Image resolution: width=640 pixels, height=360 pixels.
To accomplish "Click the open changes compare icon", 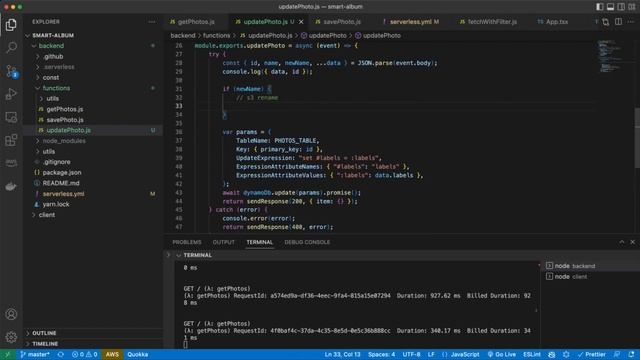I will (606, 22).
